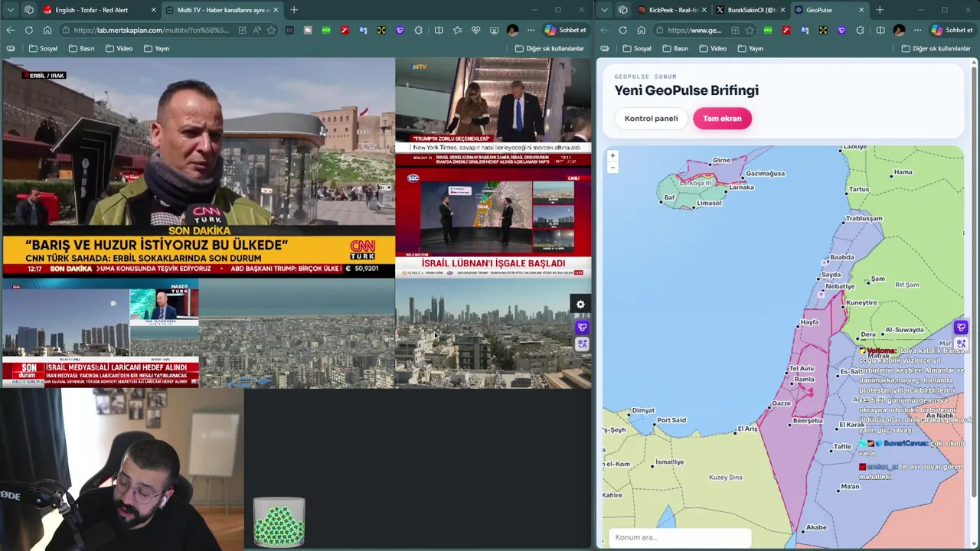Open new tab in GeoPulse window
The image size is (980, 551).
click(880, 10)
